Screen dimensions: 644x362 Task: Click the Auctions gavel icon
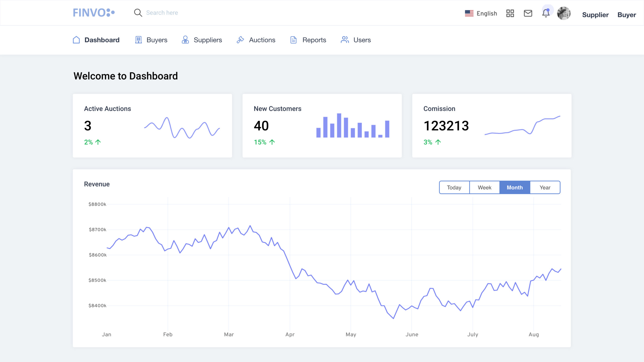coord(240,40)
